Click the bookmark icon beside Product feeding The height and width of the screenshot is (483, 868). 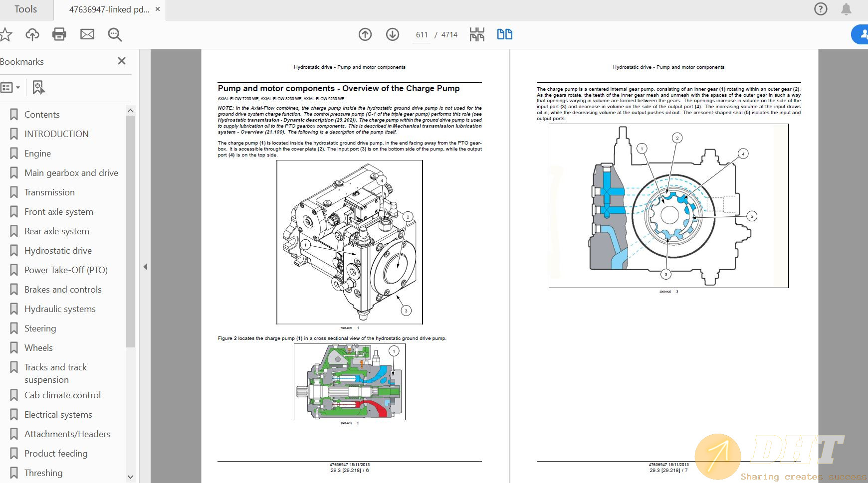click(14, 454)
